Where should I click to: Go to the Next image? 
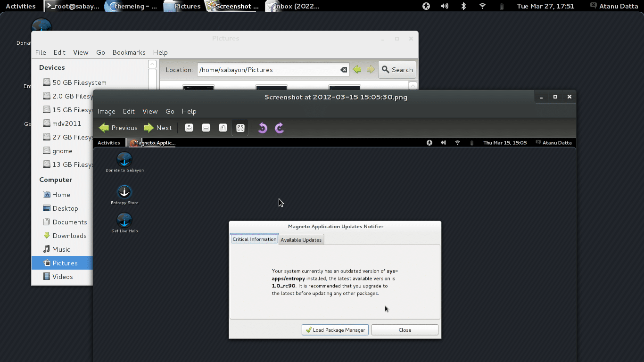coord(158,128)
